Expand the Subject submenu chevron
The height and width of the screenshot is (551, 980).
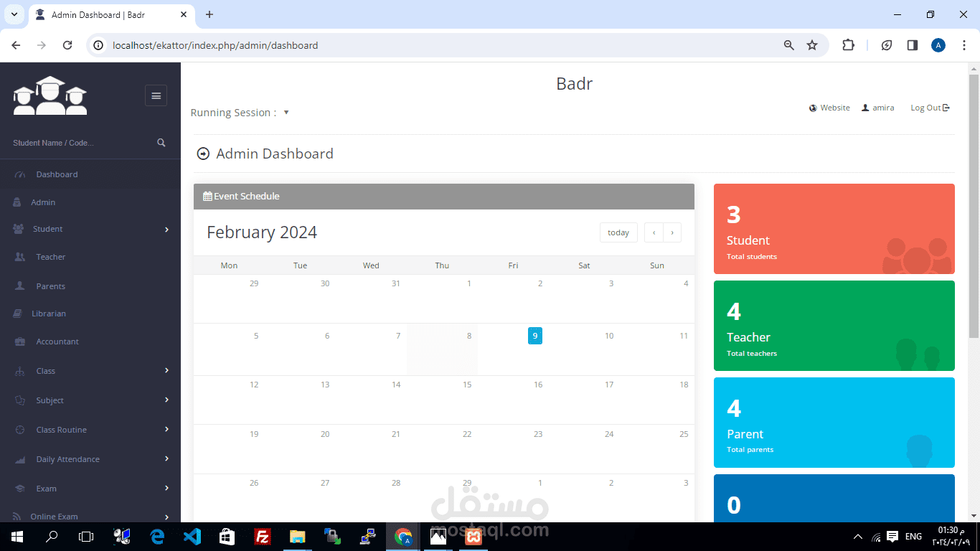(166, 400)
